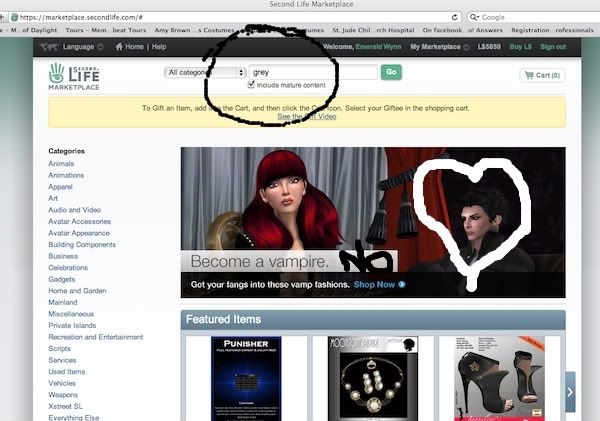Open the Avatar Accessories category
This screenshot has height=421, width=600.
pyautogui.click(x=80, y=221)
